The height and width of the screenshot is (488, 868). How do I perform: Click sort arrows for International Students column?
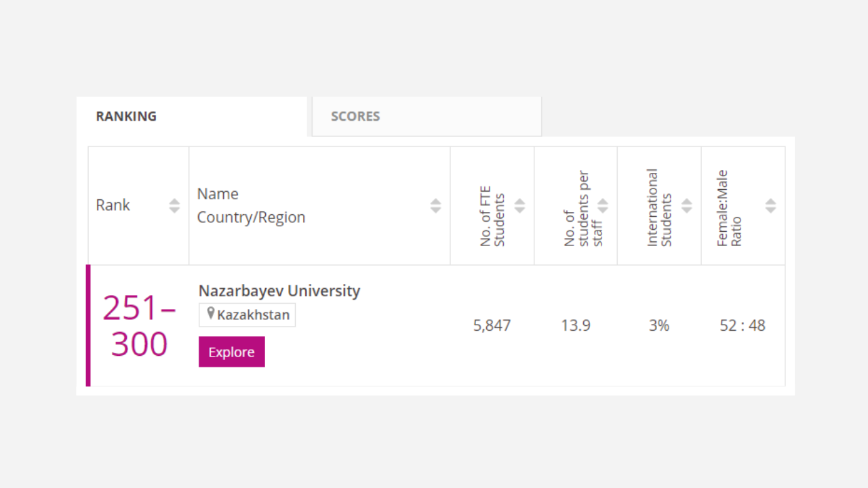coord(686,206)
